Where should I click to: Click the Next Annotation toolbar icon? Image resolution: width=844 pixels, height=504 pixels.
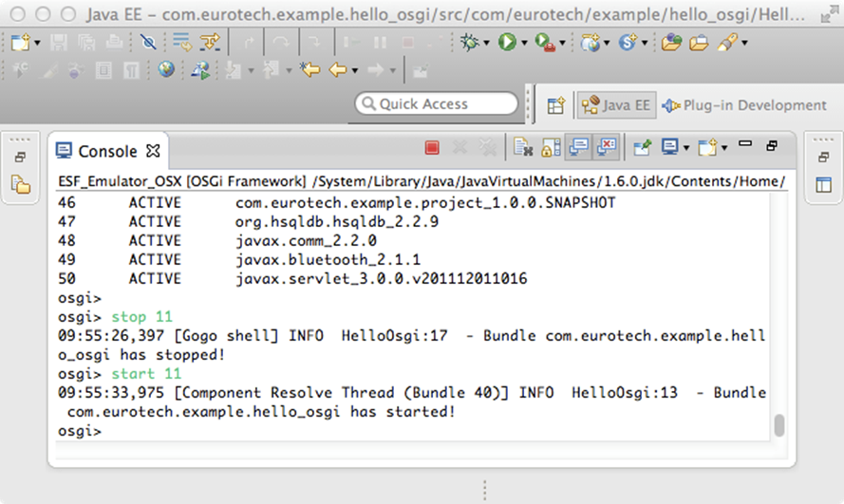233,70
